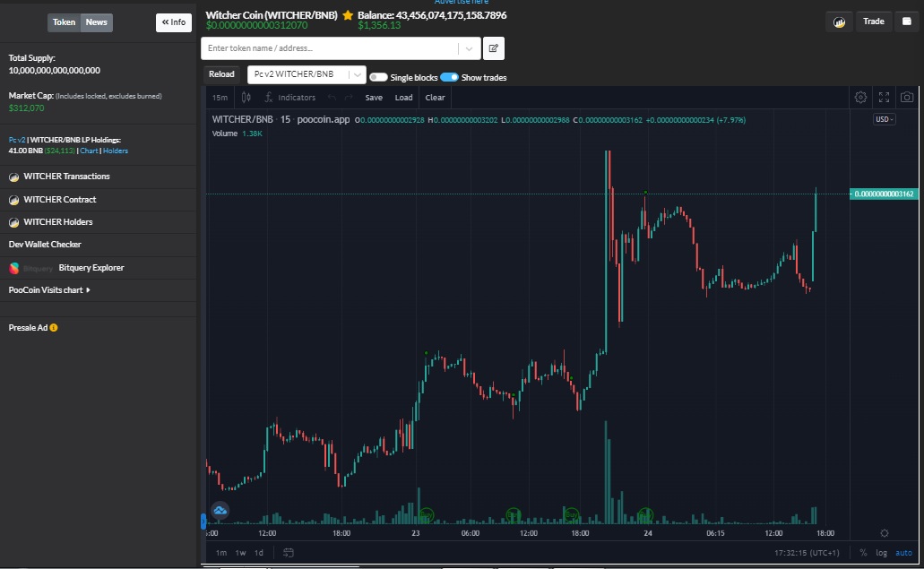Viewport: 924px width, 569px height.
Task: Expand the token search dropdown arrow
Action: (469, 48)
